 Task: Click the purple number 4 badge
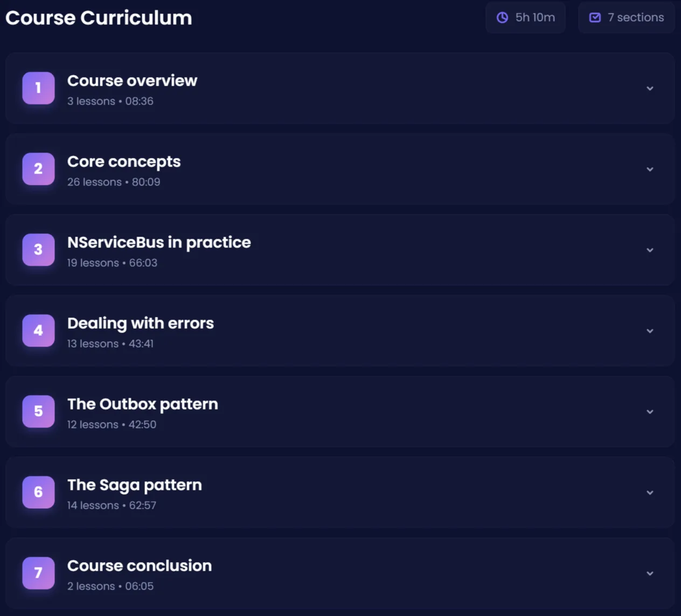point(38,330)
